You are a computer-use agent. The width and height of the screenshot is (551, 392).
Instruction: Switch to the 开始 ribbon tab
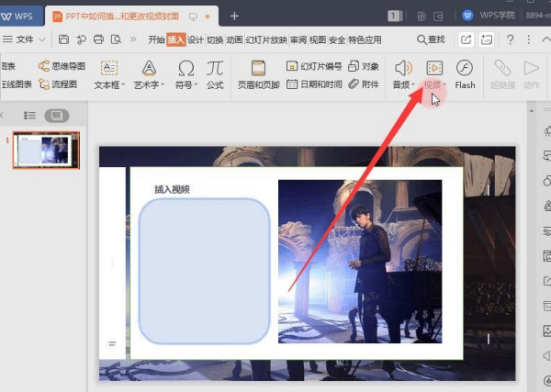156,39
